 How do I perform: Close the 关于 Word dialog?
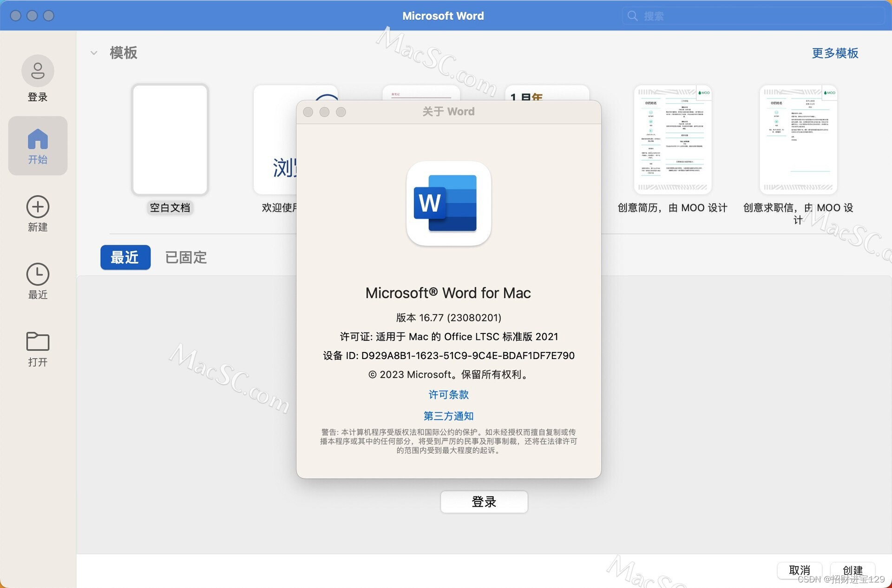coord(308,112)
